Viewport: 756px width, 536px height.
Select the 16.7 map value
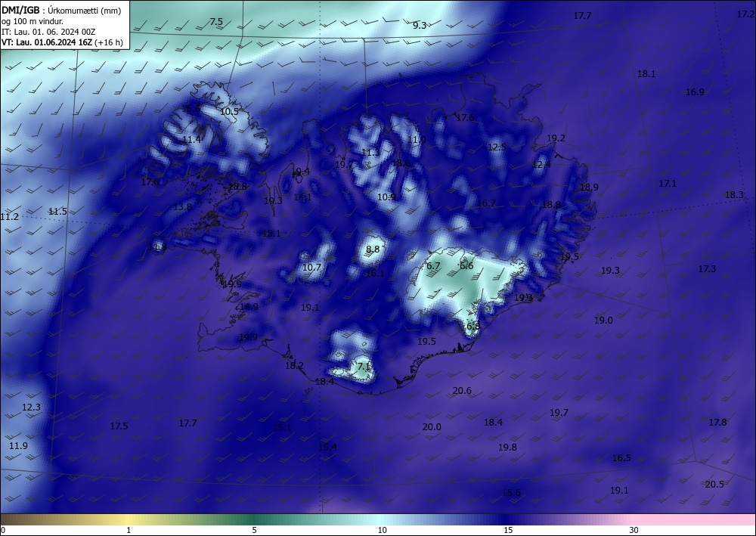tap(486, 203)
